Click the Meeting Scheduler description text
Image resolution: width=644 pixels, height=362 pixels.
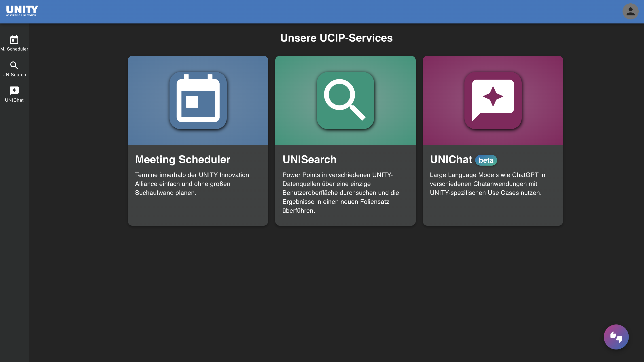click(192, 184)
